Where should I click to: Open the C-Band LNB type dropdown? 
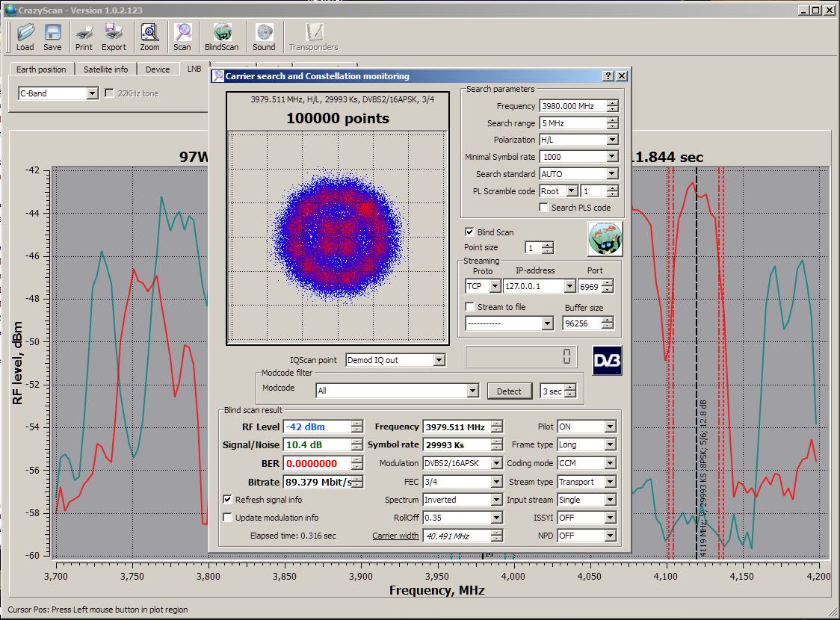92,93
